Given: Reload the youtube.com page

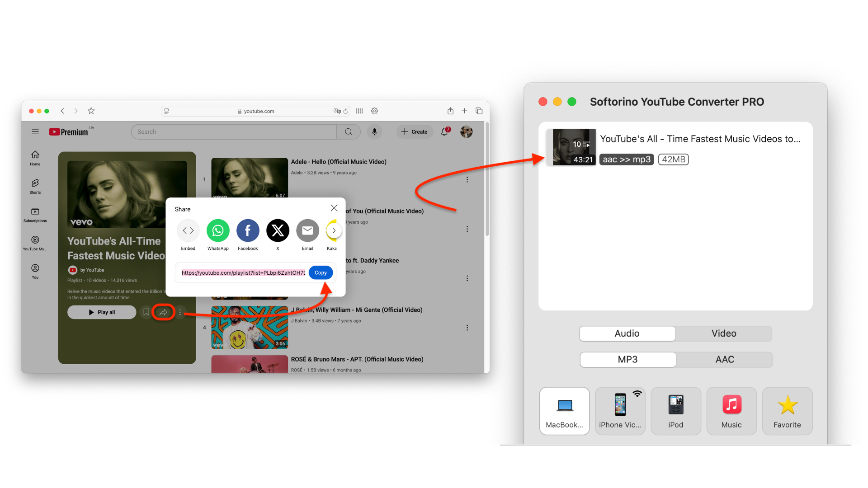Looking at the screenshot, I should [345, 111].
